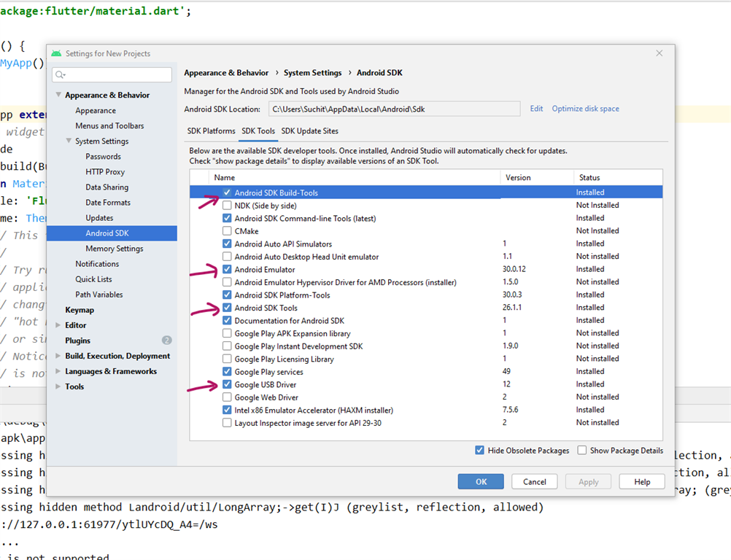Click the Edit link for SDK location

[536, 109]
